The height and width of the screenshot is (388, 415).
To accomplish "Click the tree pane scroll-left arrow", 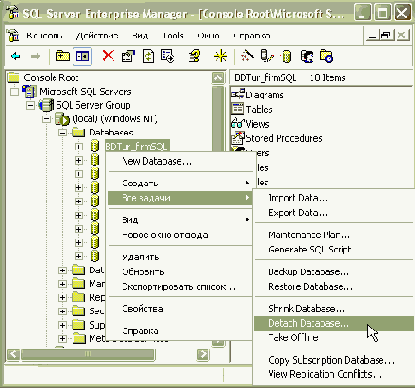I will coord(13,354).
